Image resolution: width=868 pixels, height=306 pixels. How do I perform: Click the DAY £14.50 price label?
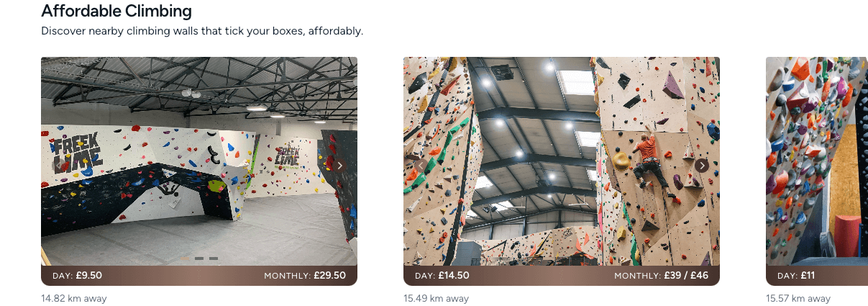click(x=442, y=276)
